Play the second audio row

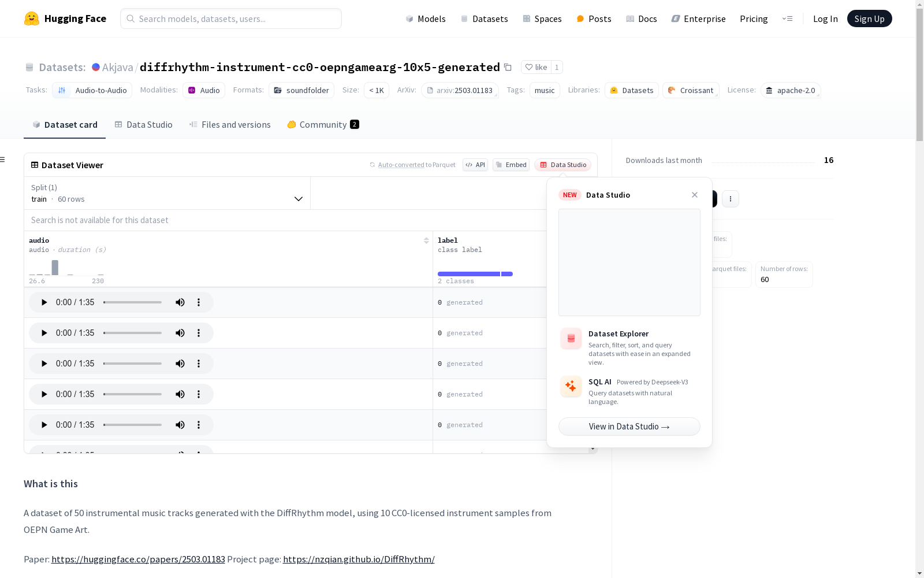point(44,333)
